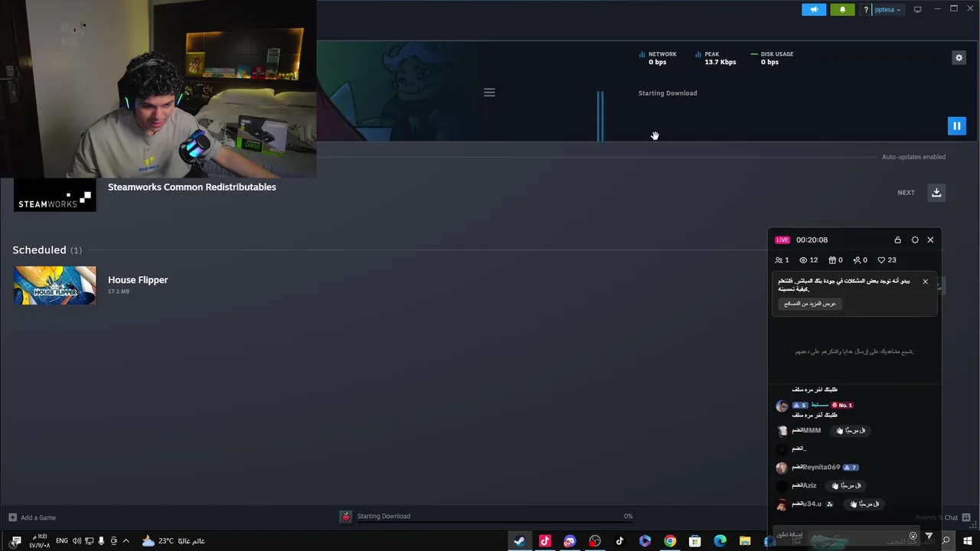Show hidden system tray icons chevron

point(126,541)
